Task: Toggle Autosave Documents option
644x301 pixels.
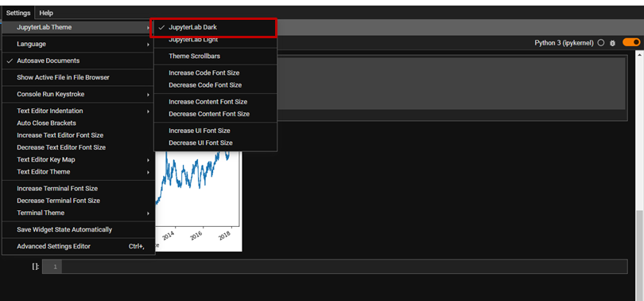Action: (x=79, y=61)
